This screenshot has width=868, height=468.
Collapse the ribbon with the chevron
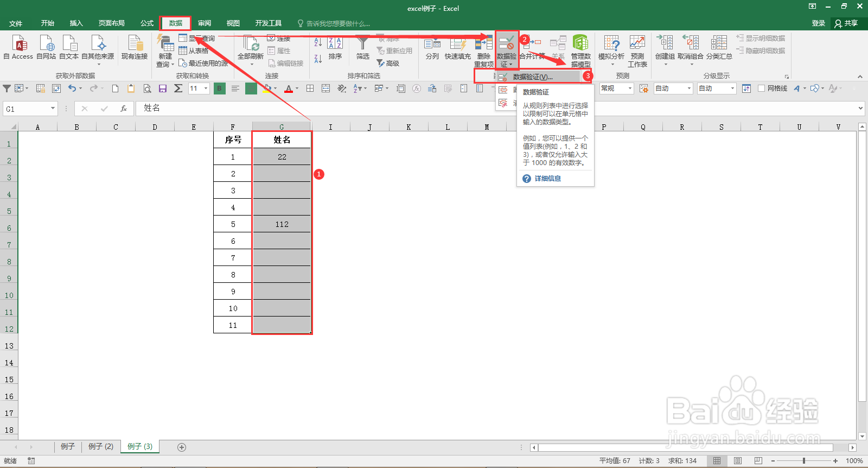pos(860,77)
